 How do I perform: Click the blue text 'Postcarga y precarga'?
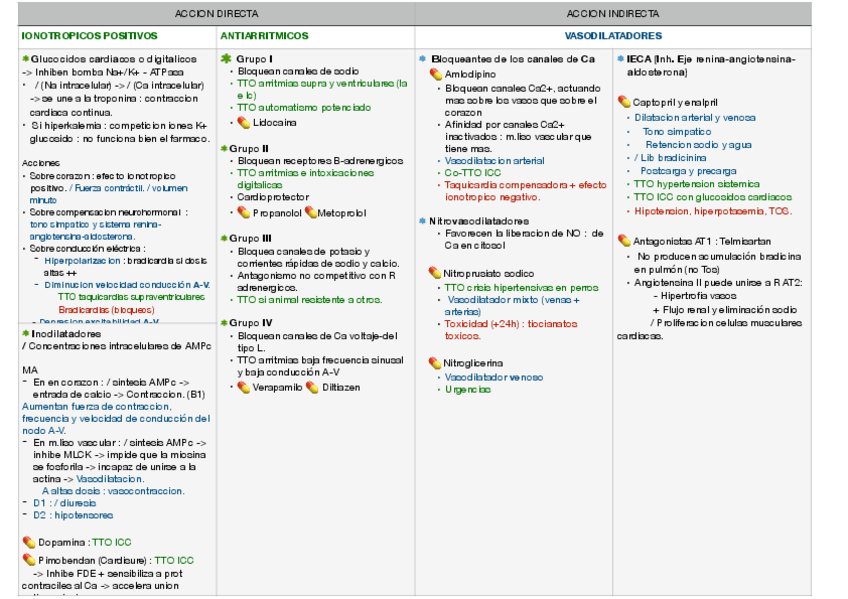pos(688,171)
